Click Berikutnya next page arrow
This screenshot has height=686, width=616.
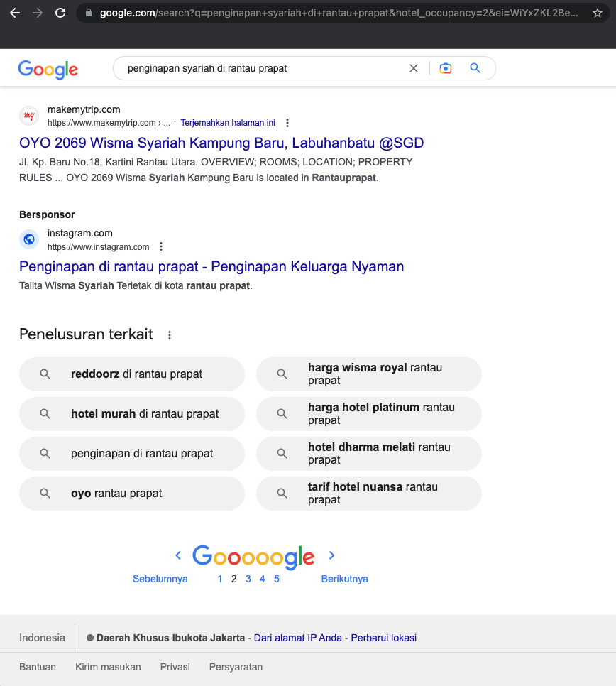click(331, 556)
